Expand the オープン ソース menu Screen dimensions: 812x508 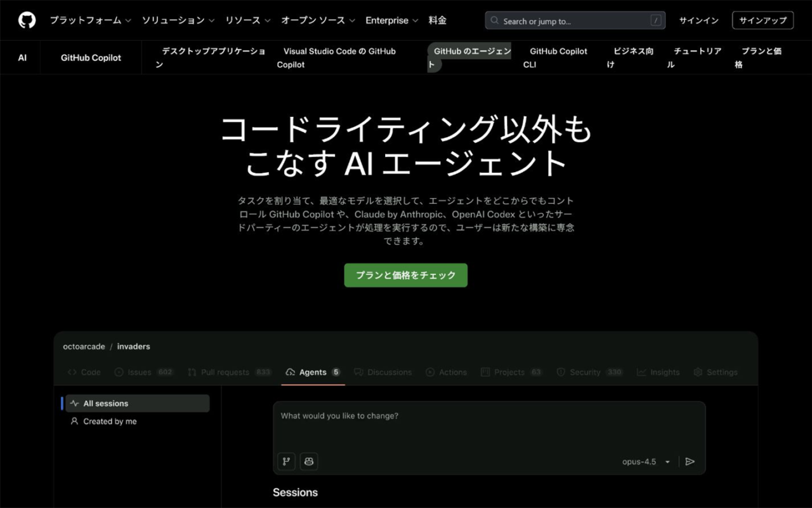pos(318,20)
